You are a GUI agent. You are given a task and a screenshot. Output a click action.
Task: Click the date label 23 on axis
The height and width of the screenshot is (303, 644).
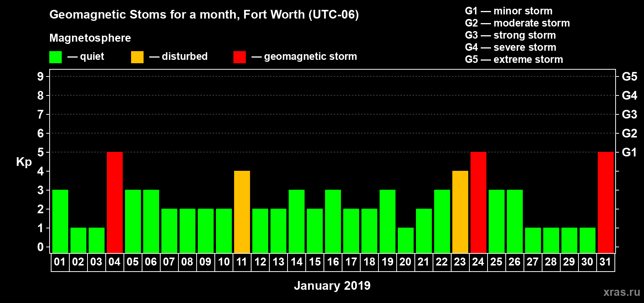[x=460, y=262]
